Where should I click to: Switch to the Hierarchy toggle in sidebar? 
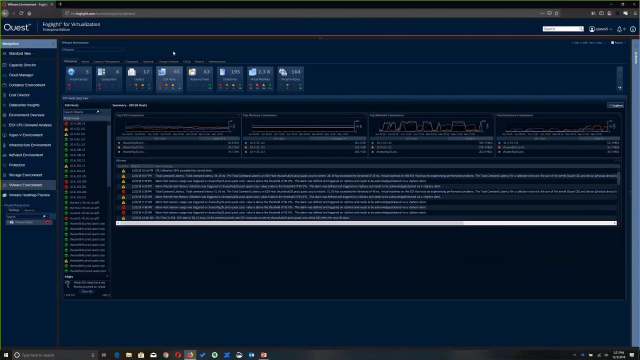point(29,210)
